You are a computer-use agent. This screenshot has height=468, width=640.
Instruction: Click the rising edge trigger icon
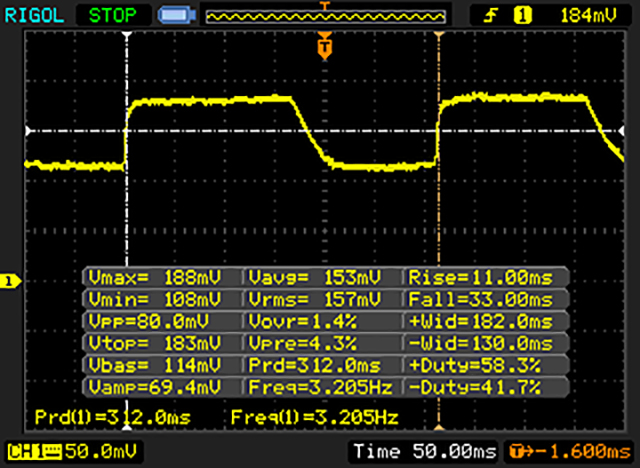click(x=491, y=16)
